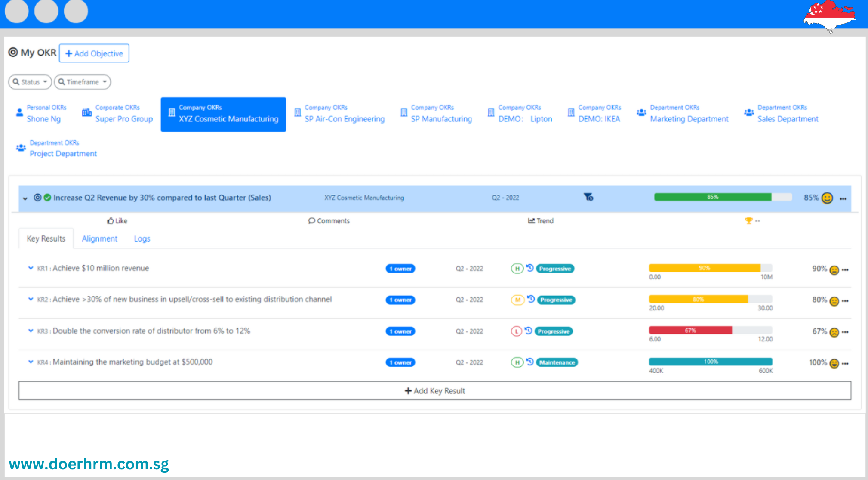The height and width of the screenshot is (480, 868).
Task: Open DEMO: IKEA company OKRs
Action: (594, 114)
